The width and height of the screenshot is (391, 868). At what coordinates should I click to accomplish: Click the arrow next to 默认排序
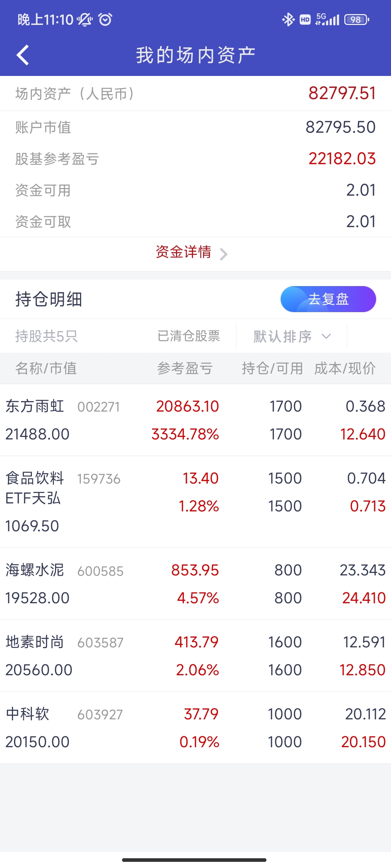click(326, 336)
